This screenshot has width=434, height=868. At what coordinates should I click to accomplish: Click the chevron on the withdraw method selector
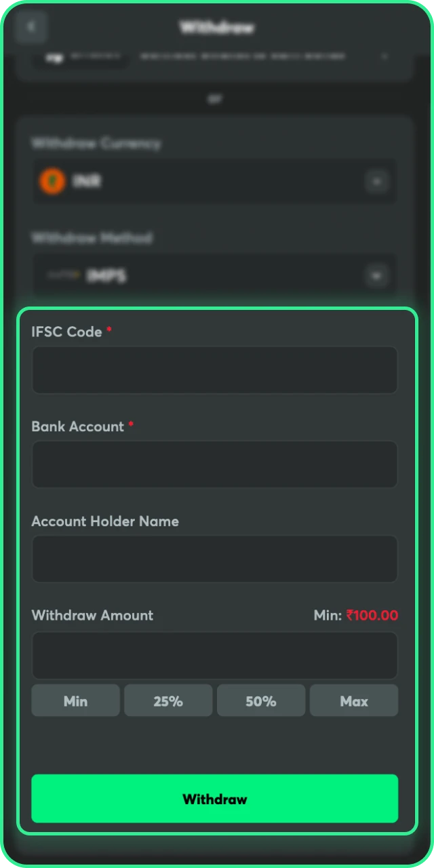click(378, 275)
